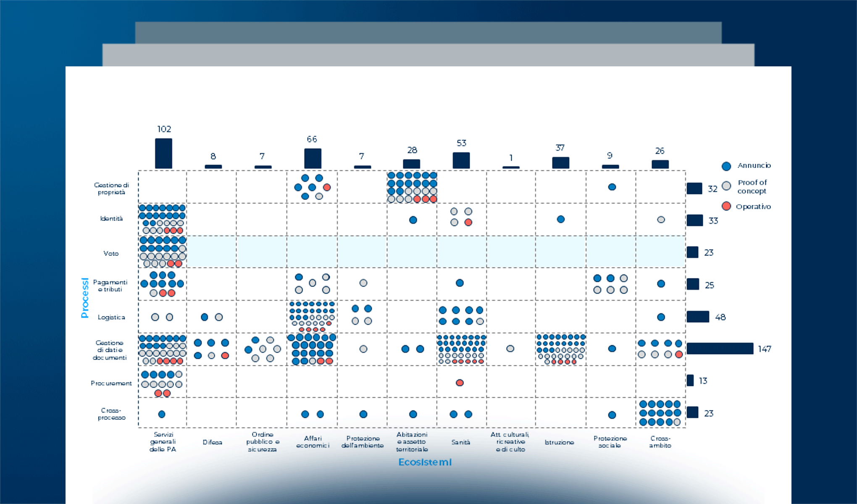Click the red Operativo legend dot
This screenshot has height=504, width=857.
click(726, 206)
